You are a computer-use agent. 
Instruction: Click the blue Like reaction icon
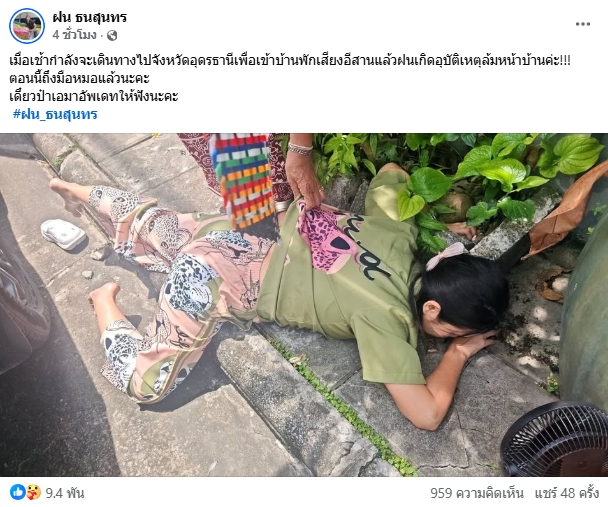point(17,492)
